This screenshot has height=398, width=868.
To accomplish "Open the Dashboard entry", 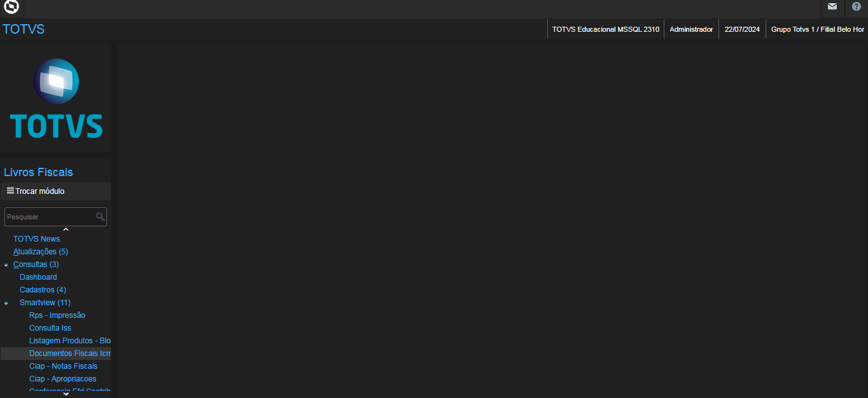I will click(x=38, y=277).
